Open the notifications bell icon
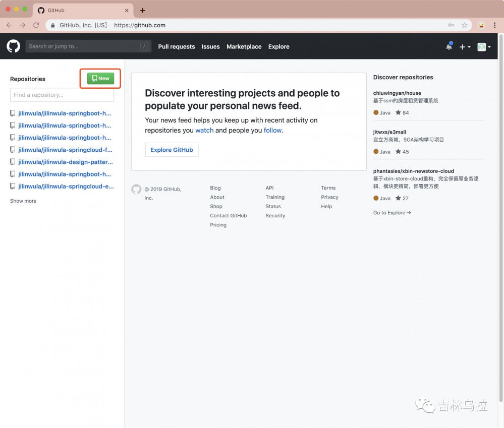Screen dimensions: 504x428 449,46
